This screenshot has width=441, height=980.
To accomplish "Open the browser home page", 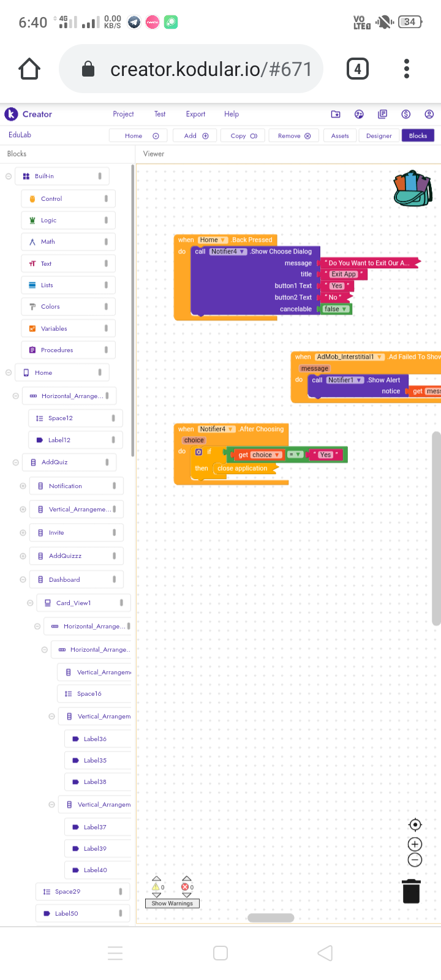I will tap(29, 69).
